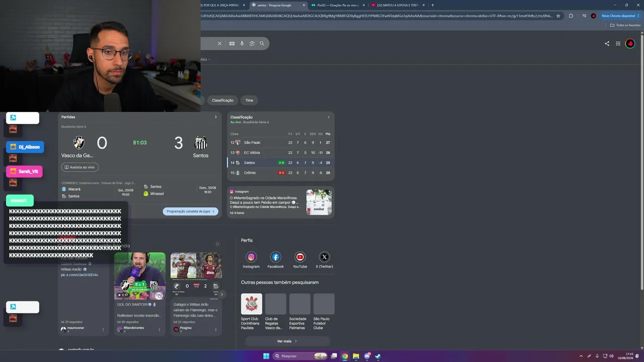The width and height of the screenshot is (644, 362).
Task: Select the Time filter chip
Action: (x=249, y=101)
